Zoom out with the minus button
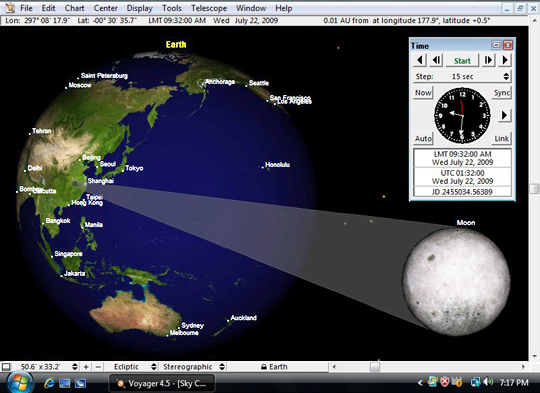The height and width of the screenshot is (393, 540). (x=98, y=367)
